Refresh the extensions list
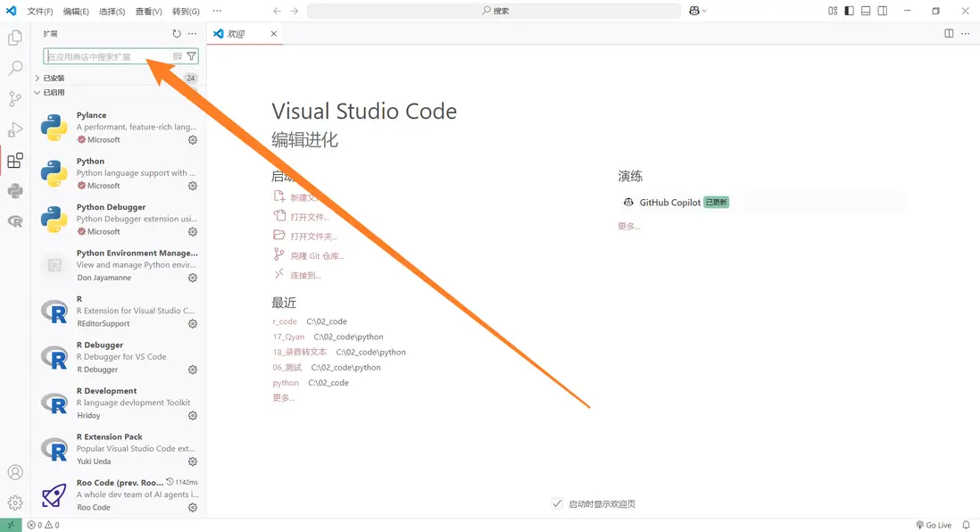 (177, 34)
